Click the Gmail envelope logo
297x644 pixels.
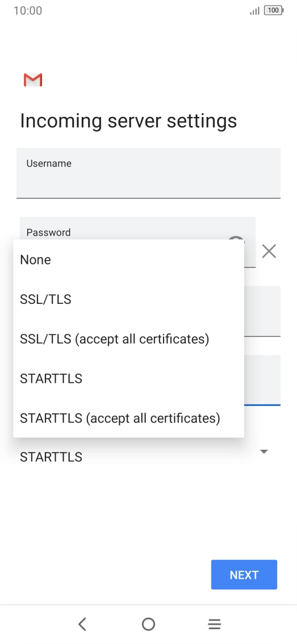[x=33, y=80]
